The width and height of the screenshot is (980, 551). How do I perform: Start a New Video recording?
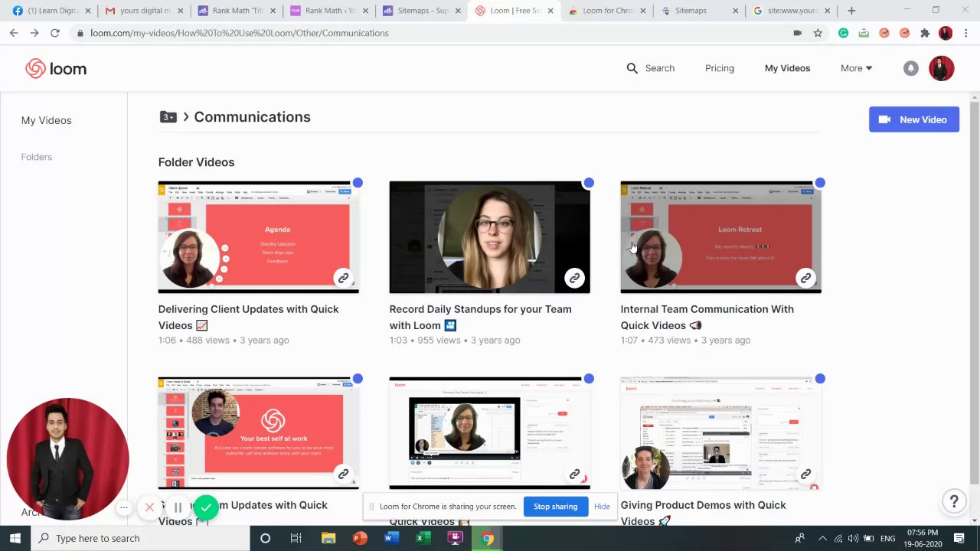[x=914, y=119]
